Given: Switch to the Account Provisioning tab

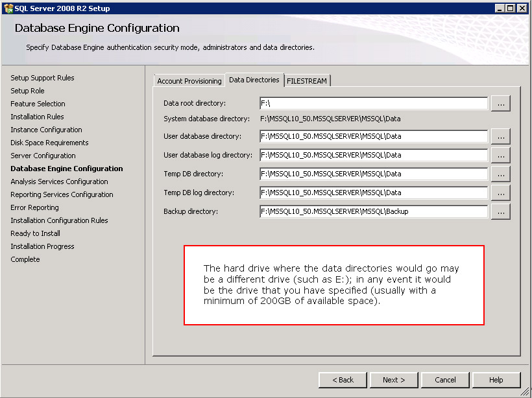Looking at the screenshot, I should 189,81.
